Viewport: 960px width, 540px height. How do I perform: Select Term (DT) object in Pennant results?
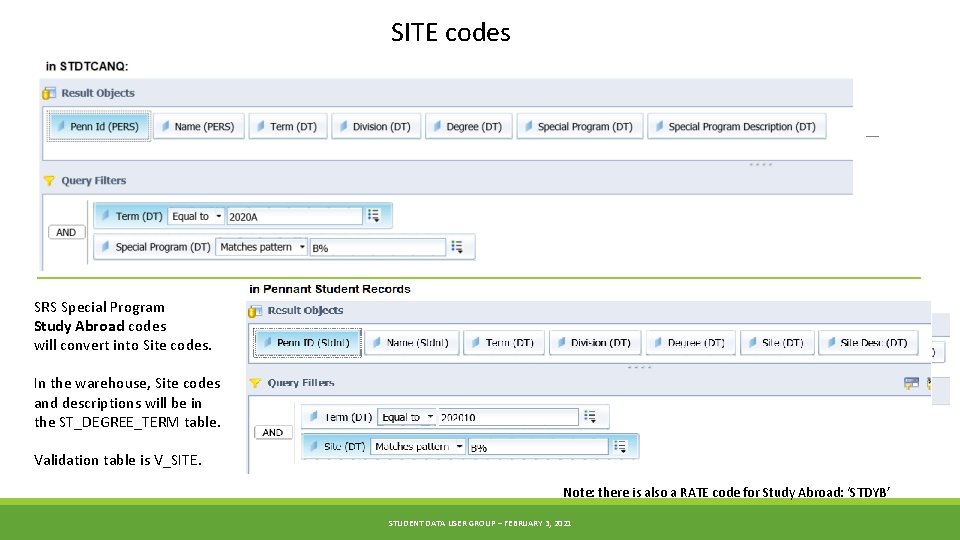(503, 342)
